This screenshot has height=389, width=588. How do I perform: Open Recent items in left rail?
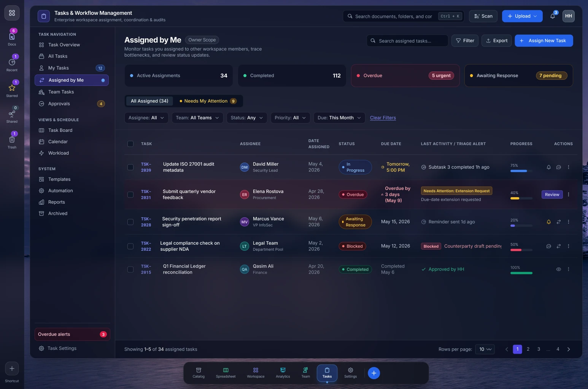(x=12, y=63)
